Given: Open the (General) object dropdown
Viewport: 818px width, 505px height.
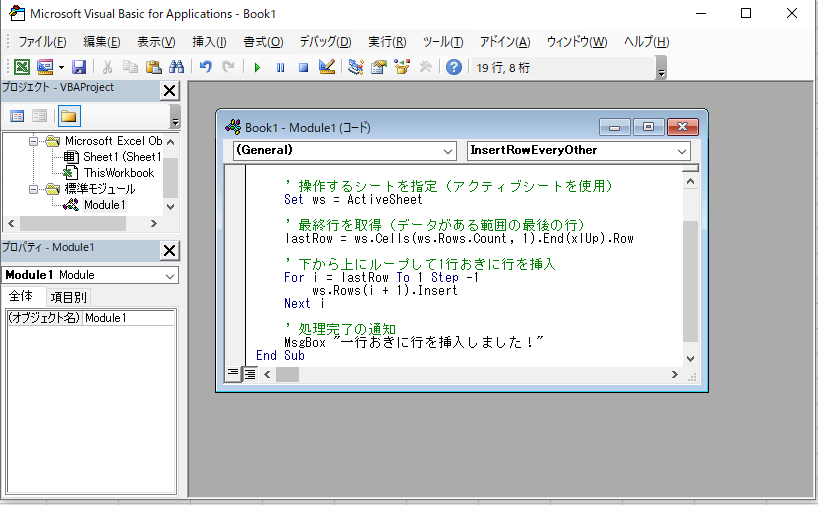Looking at the screenshot, I should (448, 151).
